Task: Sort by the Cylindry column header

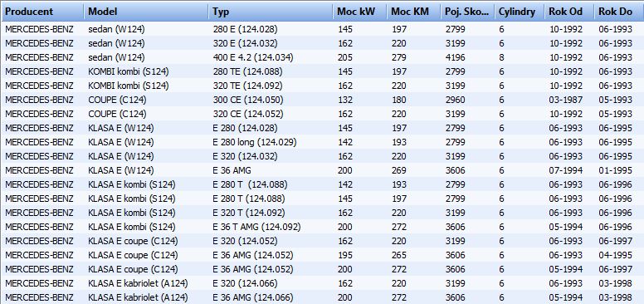Action: [520, 12]
